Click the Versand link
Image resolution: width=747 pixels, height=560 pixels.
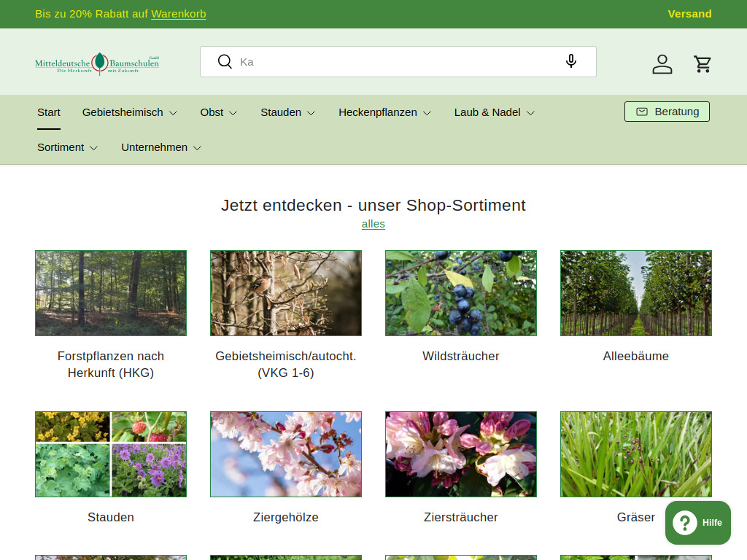pos(689,14)
